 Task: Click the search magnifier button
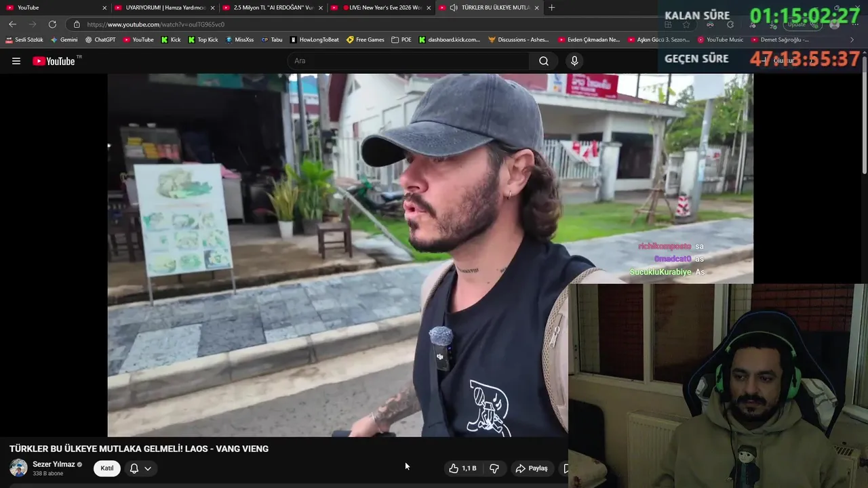coord(544,61)
